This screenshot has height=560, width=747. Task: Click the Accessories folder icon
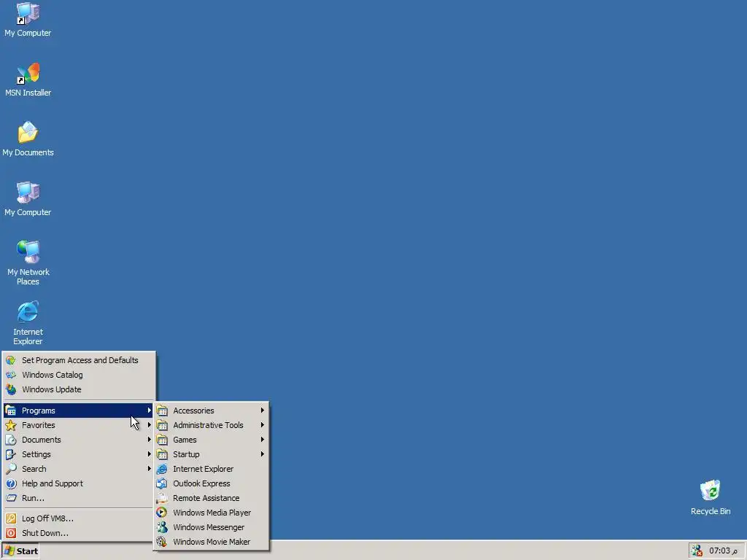(162, 411)
